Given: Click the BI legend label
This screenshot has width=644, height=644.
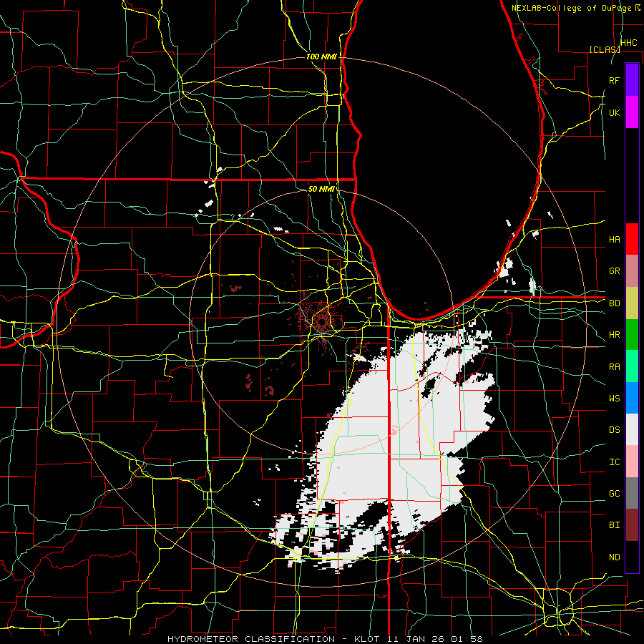Looking at the screenshot, I should (x=614, y=525).
